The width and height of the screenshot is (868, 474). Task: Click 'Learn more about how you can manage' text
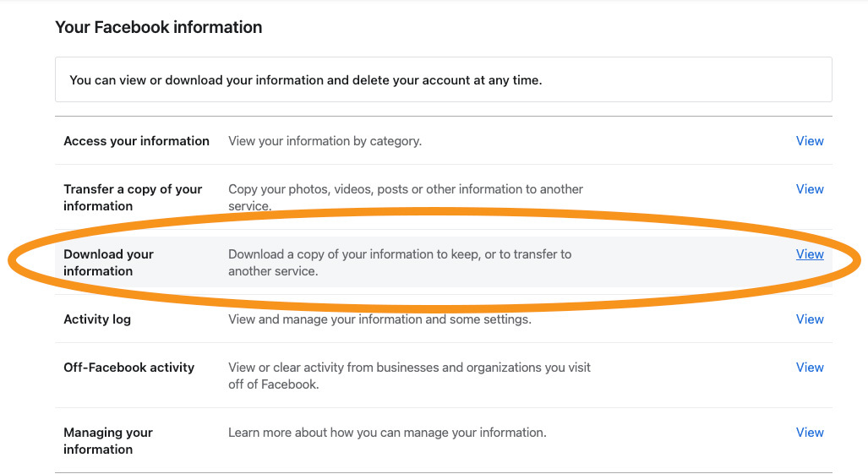point(387,433)
